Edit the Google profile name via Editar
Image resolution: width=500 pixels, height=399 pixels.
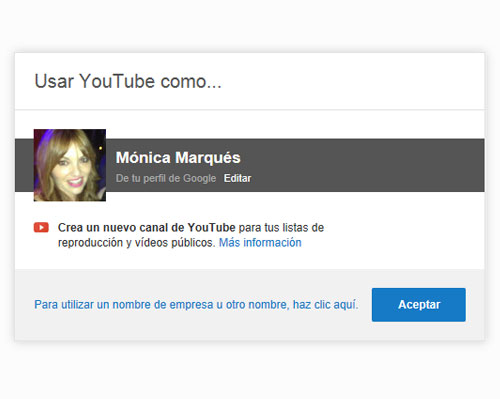coord(237,178)
